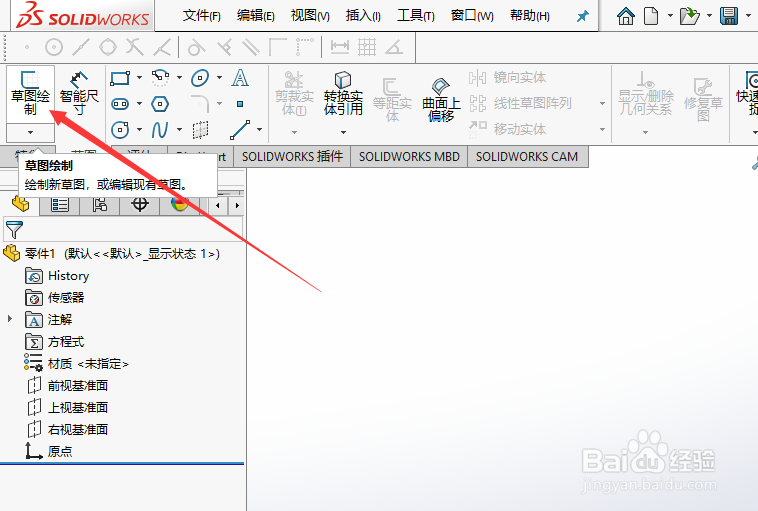Image resolution: width=758 pixels, height=511 pixels.
Task: Expand the circle tool dropdown arrow
Action: point(139,130)
